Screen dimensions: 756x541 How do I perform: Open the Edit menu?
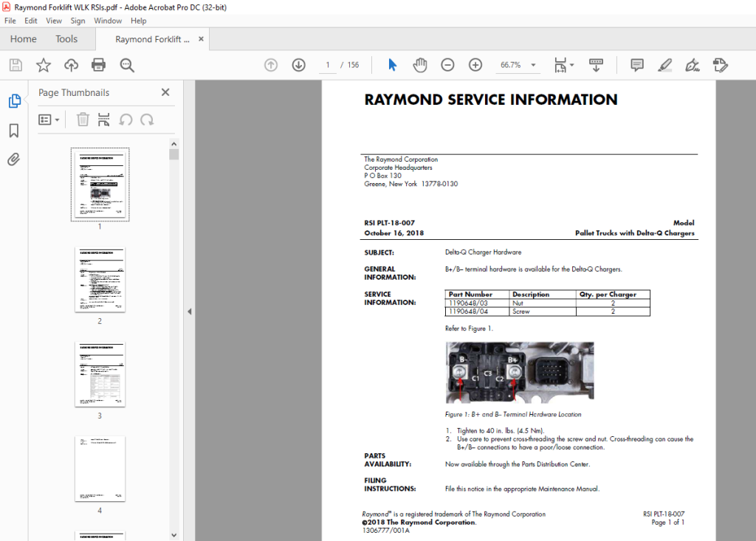pos(31,21)
